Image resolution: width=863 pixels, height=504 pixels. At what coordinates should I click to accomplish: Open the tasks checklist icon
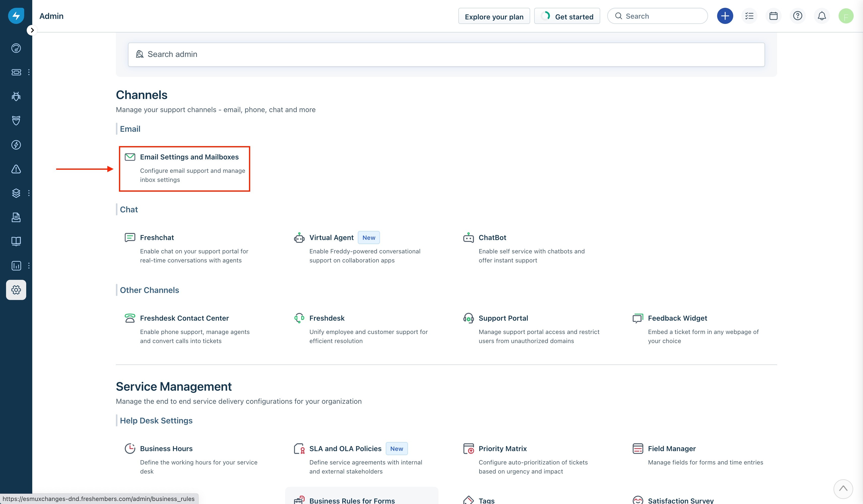[749, 16]
